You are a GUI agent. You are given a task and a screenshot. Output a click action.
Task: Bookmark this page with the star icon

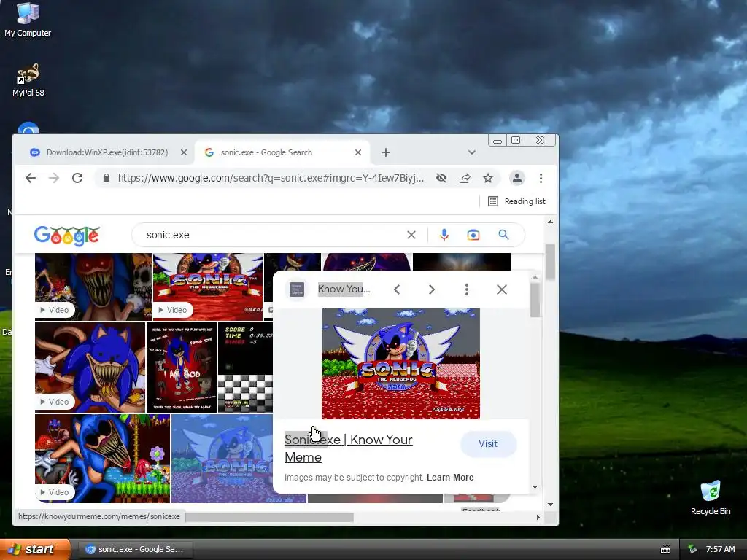click(488, 178)
